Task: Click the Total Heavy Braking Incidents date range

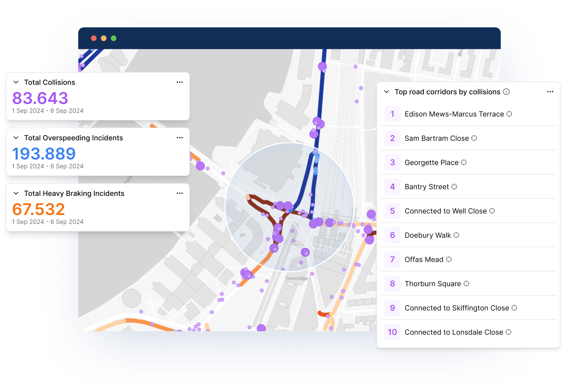Action: [48, 222]
